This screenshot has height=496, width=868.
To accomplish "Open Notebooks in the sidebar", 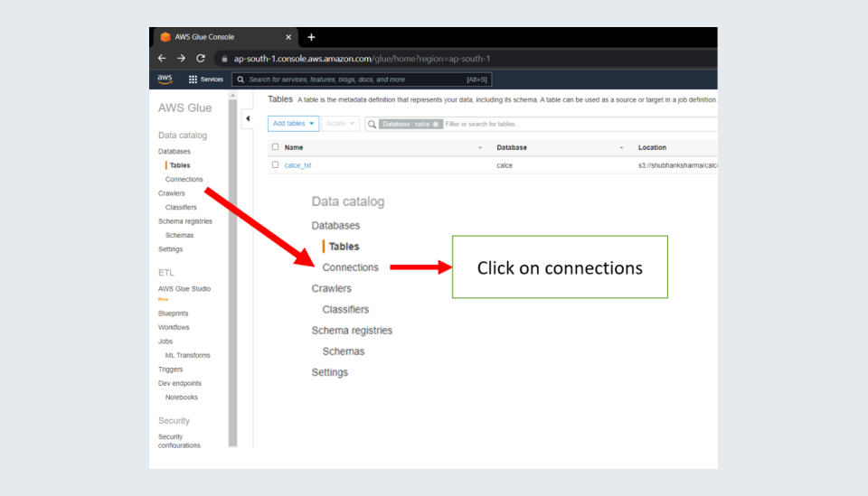I will click(x=181, y=397).
